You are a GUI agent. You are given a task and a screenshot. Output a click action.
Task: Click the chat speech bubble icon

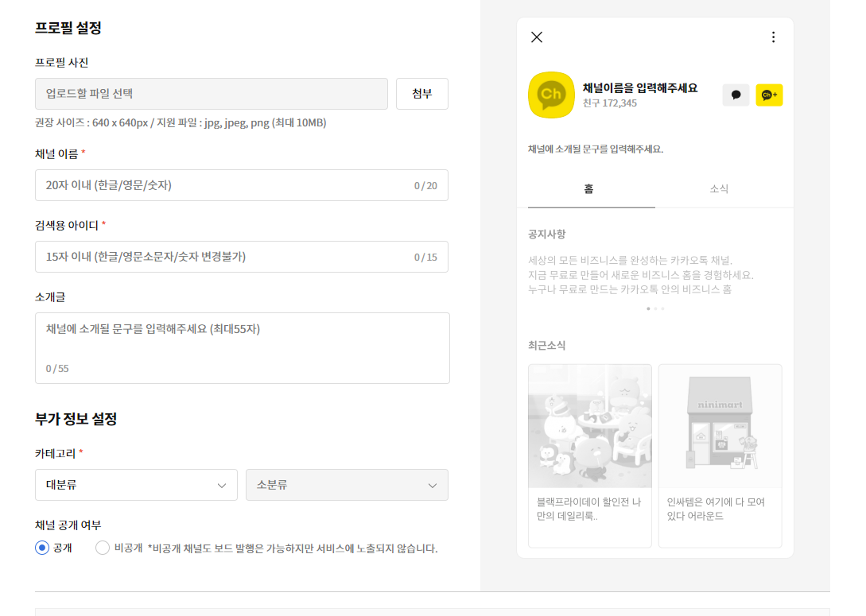point(736,95)
